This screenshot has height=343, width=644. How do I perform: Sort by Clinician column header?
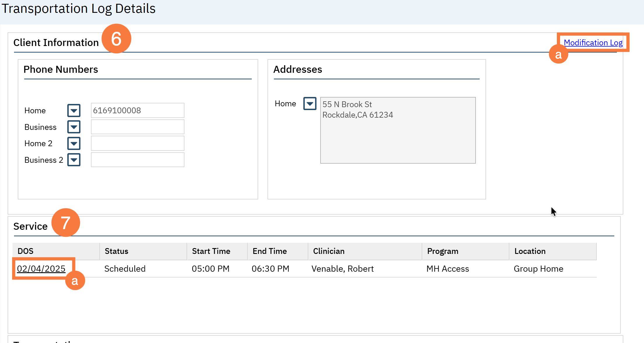click(x=329, y=251)
